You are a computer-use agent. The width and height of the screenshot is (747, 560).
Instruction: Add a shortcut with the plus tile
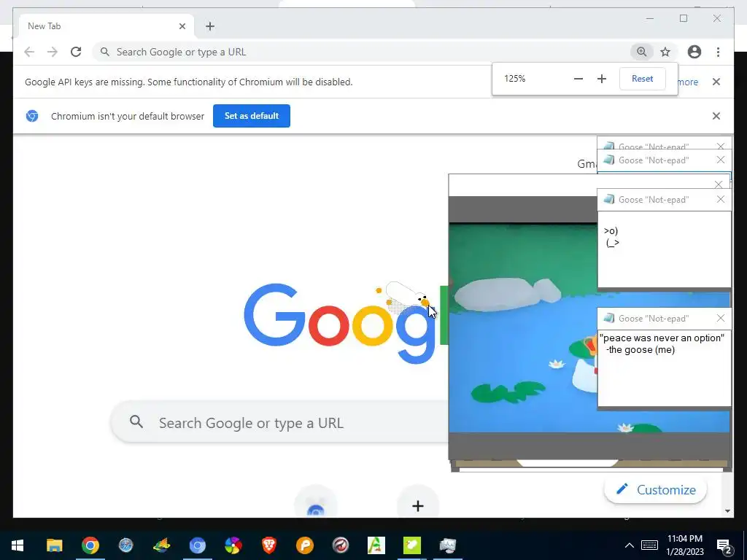(418, 506)
